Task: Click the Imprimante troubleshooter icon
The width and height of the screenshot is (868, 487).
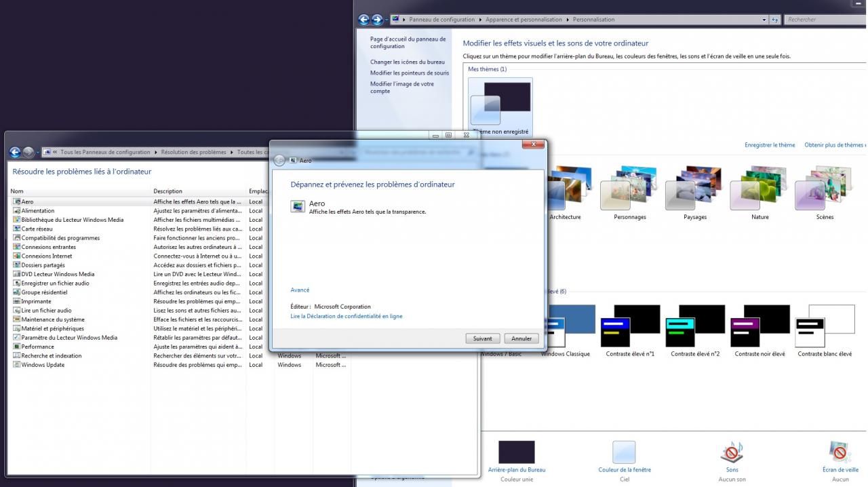Action: pos(16,301)
